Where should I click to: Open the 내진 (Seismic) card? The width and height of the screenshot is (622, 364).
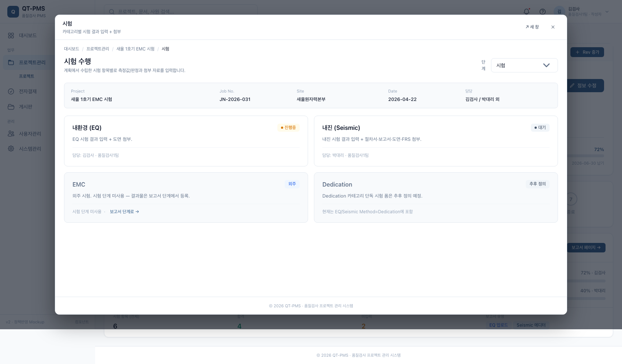[x=436, y=141]
